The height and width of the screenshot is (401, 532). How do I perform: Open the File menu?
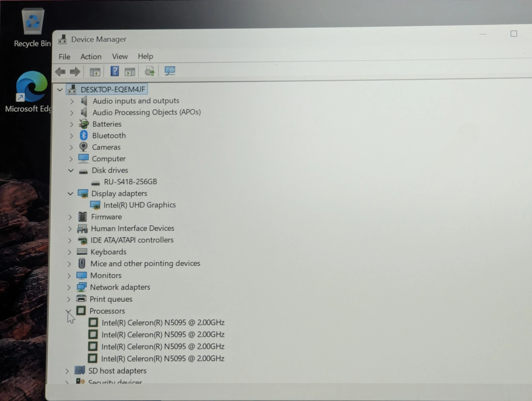coord(64,57)
